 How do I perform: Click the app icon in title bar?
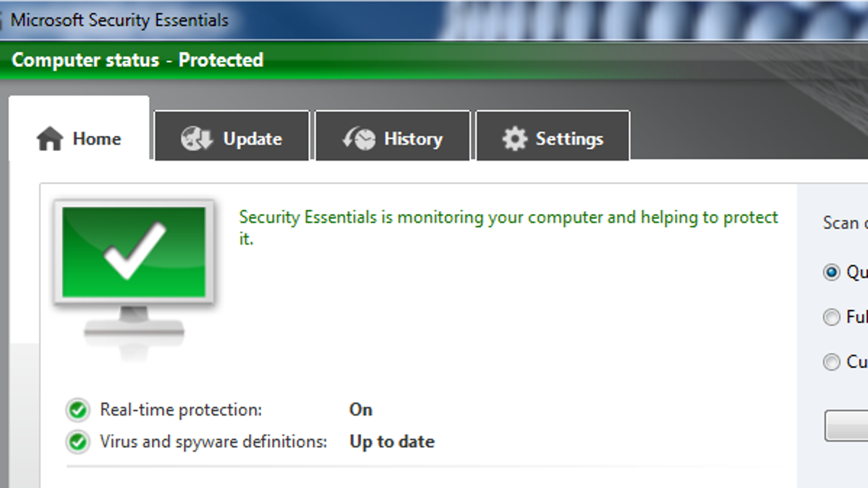click(3, 20)
